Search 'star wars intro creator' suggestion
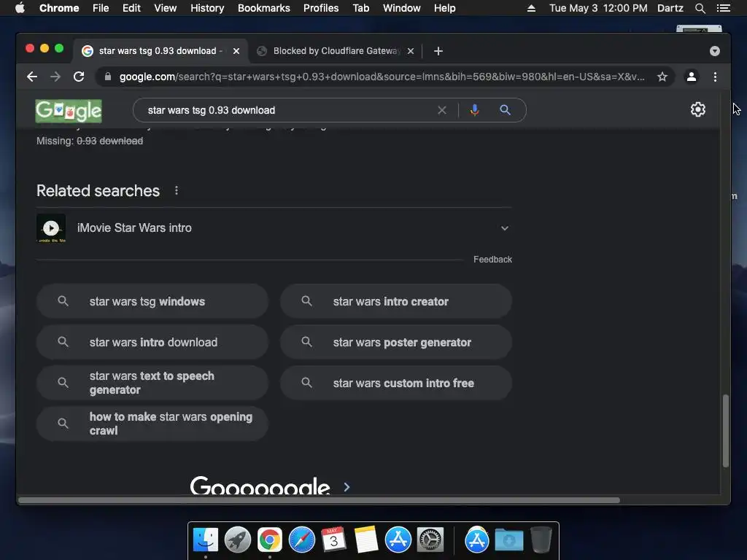Screen dimensions: 747x560 click(x=396, y=301)
